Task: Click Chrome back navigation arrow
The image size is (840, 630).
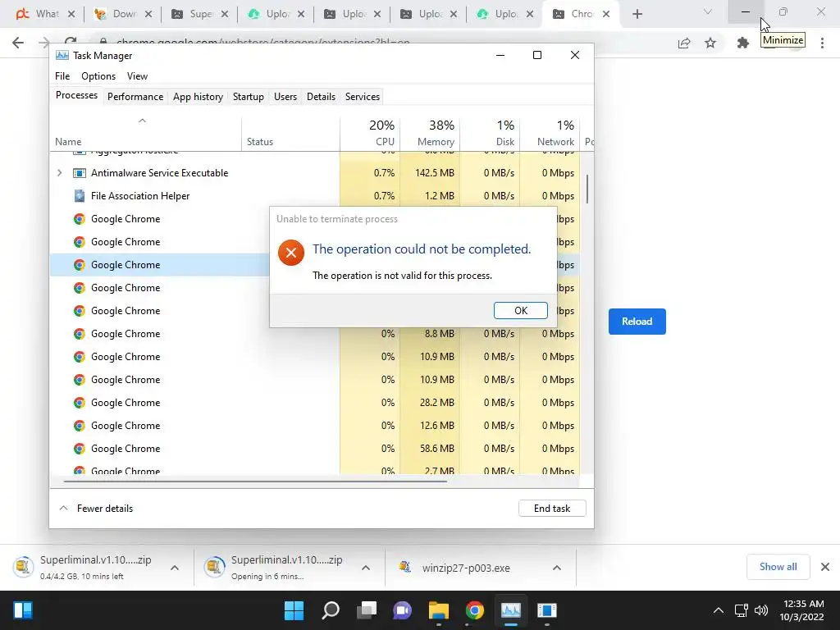Action: (18, 43)
